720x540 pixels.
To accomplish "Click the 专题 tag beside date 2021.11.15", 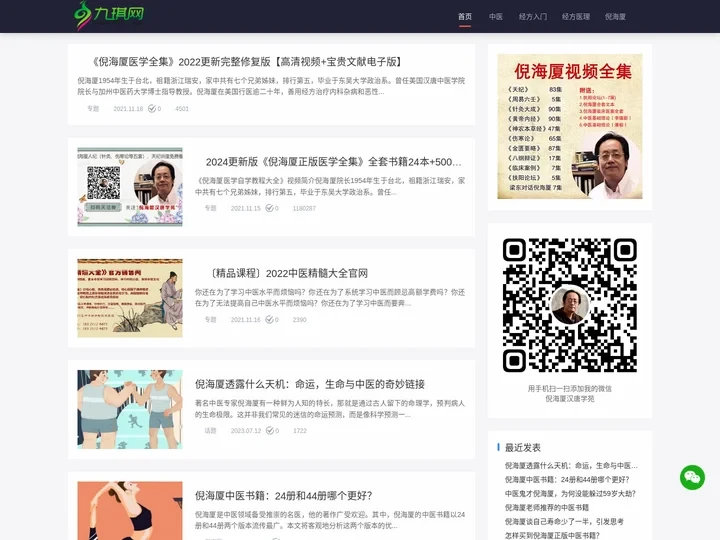I will 211,208.
